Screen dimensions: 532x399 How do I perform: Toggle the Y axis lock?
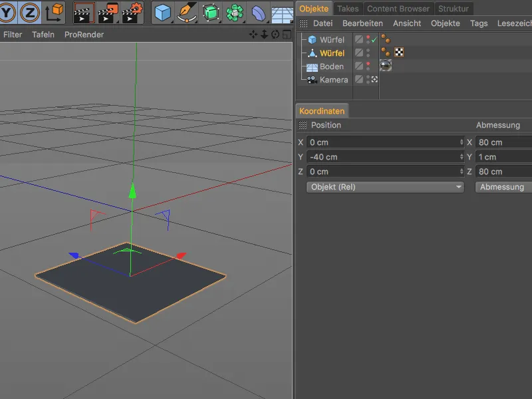click(7, 13)
